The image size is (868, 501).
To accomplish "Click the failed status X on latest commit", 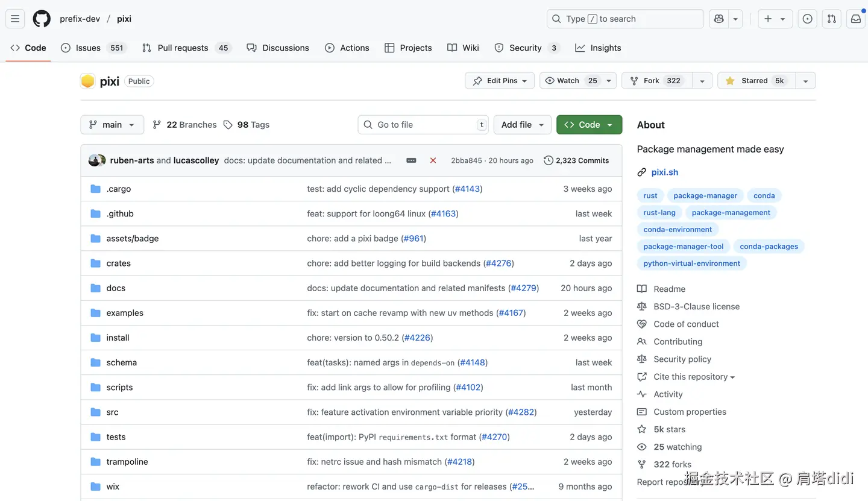I will coord(433,160).
